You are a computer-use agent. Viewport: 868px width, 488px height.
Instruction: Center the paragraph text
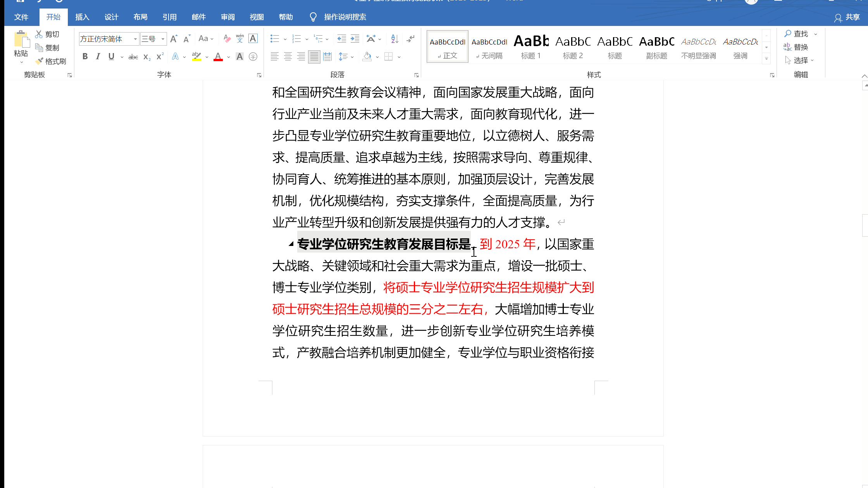tap(288, 57)
